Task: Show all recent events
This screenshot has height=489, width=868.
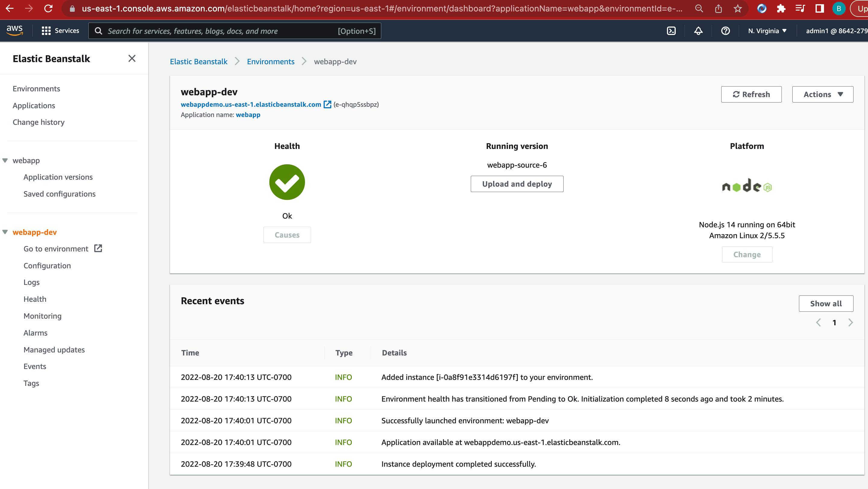Action: (826, 303)
